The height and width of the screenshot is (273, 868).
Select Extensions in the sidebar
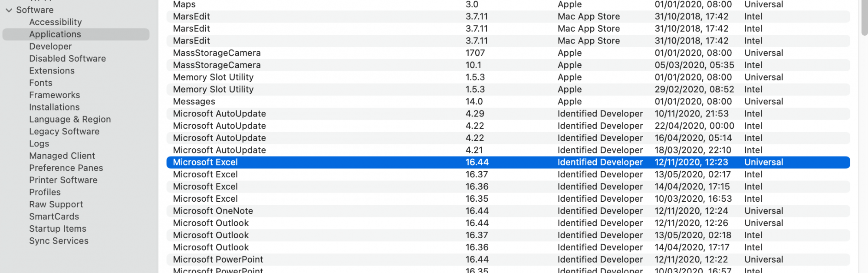(52, 71)
